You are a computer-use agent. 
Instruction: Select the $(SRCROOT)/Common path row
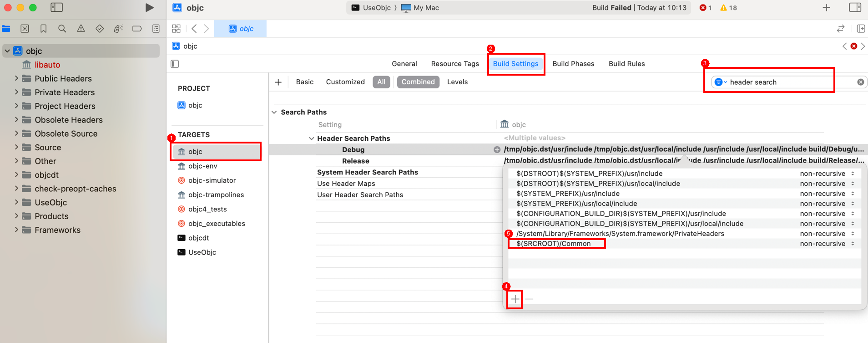coord(685,244)
